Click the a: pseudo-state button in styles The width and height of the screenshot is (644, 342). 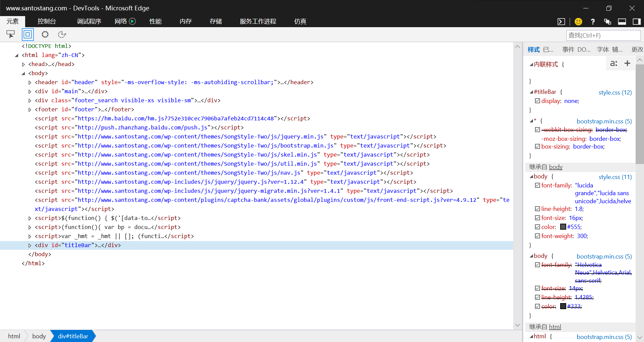click(614, 63)
